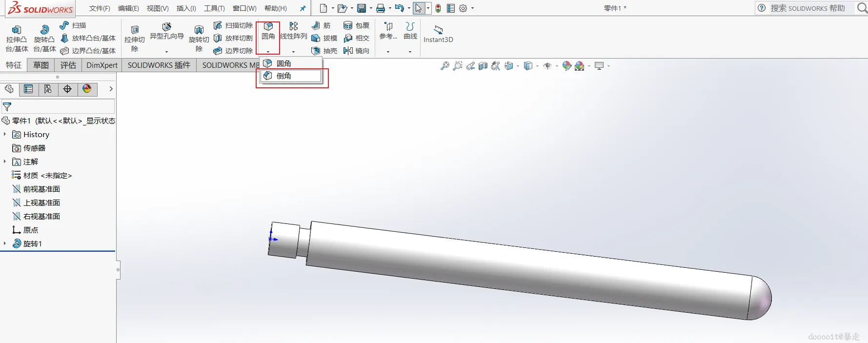This screenshot has width=868, height=343.
Task: Open the 异型孔向导 hole wizard
Action: point(167,31)
